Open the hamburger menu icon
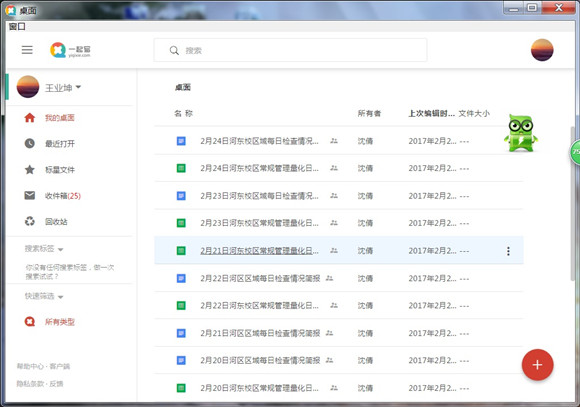 coord(27,50)
